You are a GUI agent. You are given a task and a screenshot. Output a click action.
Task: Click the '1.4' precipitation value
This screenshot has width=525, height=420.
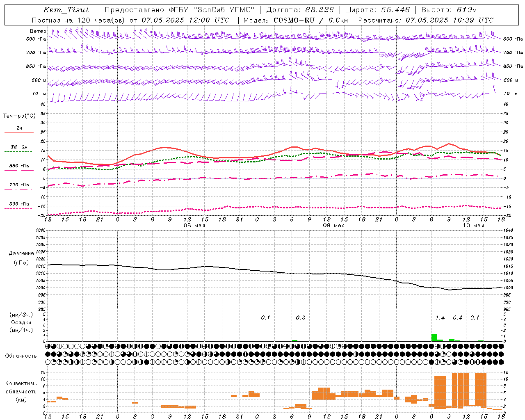tap(440, 317)
